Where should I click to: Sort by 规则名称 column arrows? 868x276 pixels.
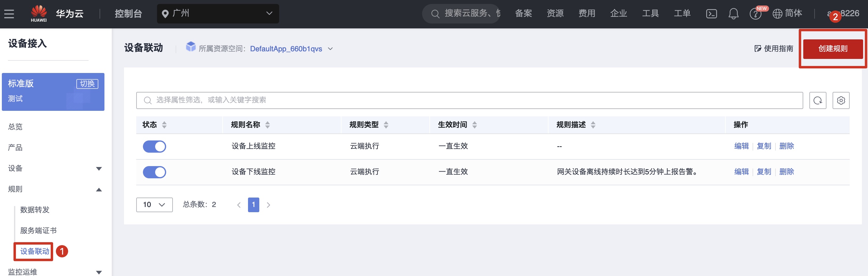click(x=268, y=125)
